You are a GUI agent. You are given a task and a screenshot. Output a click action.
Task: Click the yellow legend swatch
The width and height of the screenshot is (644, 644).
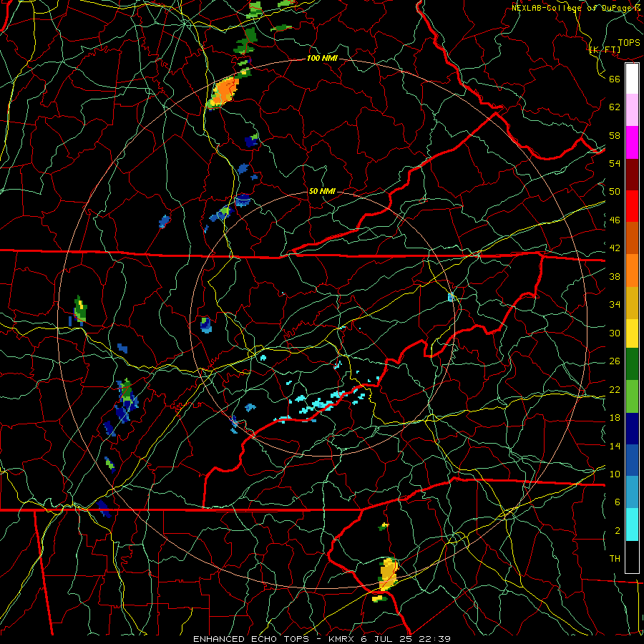click(x=632, y=333)
